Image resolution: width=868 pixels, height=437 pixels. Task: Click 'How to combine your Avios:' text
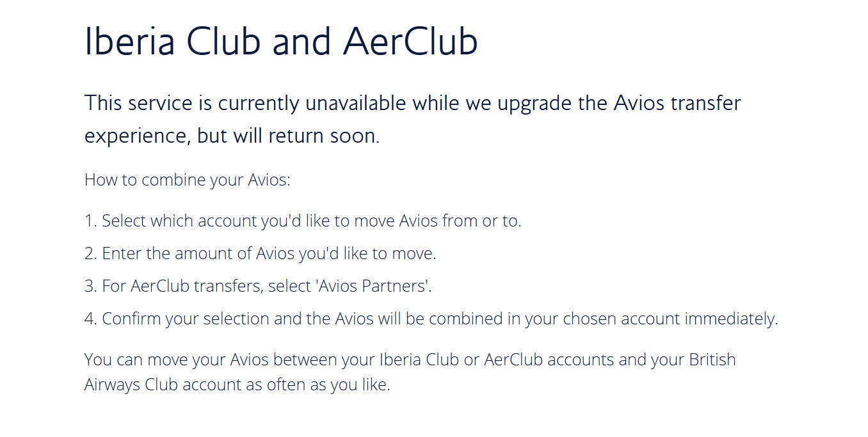click(x=188, y=180)
